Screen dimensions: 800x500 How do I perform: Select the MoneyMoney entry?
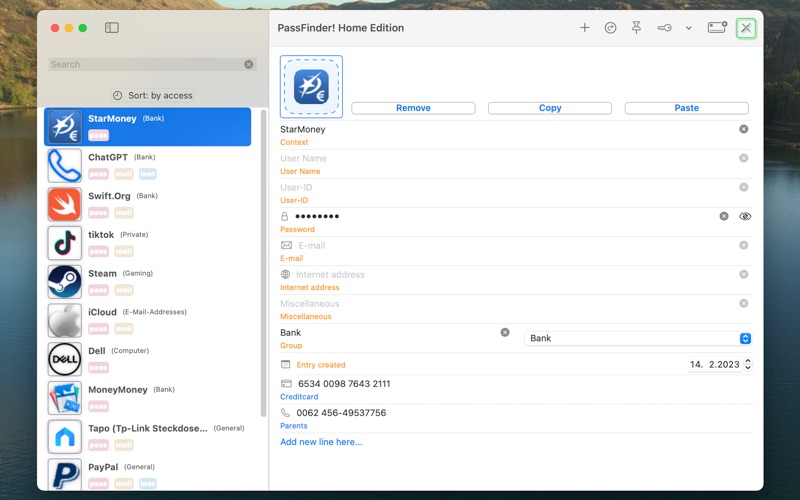pyautogui.click(x=147, y=398)
